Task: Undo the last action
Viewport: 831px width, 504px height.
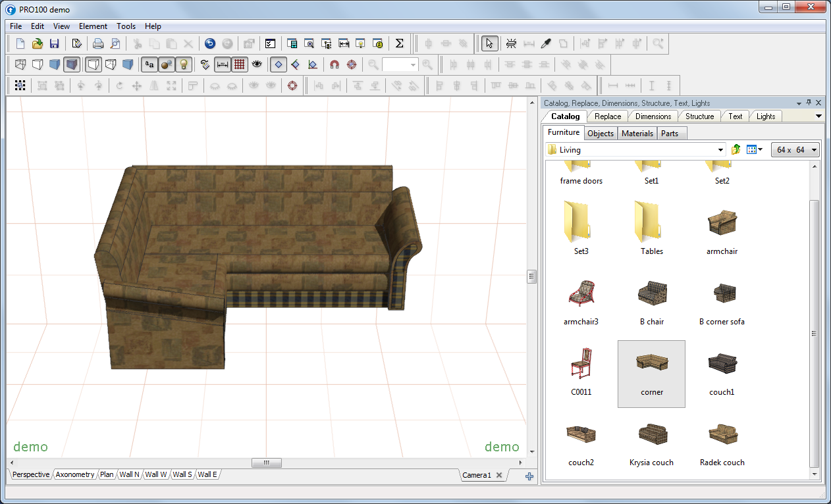Action: [210, 44]
